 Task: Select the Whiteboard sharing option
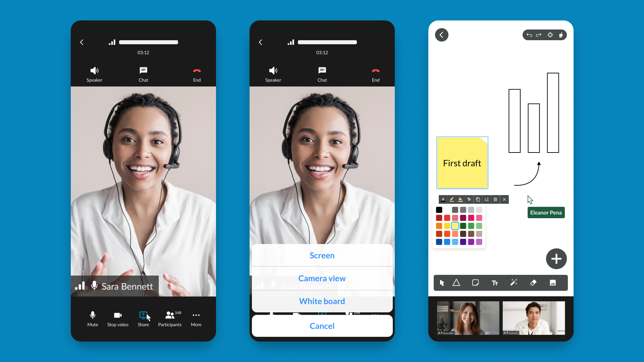coord(322,301)
